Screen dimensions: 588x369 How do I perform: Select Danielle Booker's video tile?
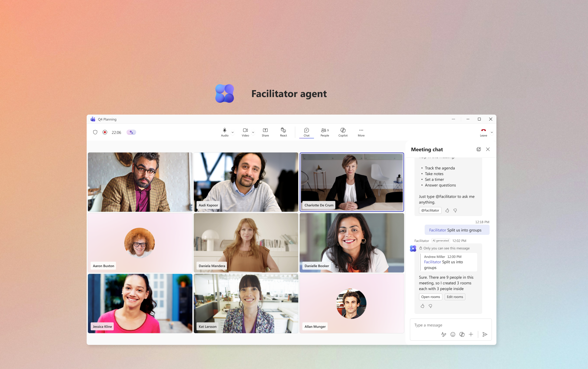click(352, 243)
